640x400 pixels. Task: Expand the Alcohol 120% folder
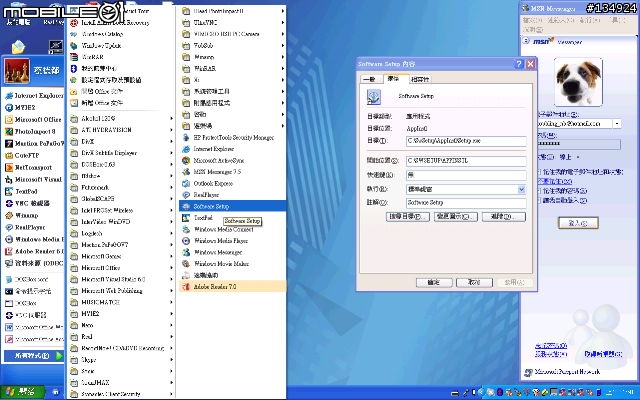tap(121, 118)
